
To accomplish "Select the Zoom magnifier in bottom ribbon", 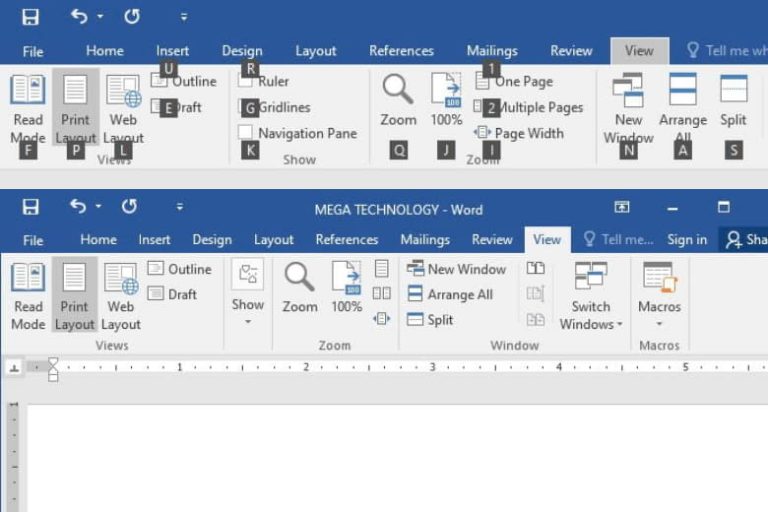I will tap(299, 278).
